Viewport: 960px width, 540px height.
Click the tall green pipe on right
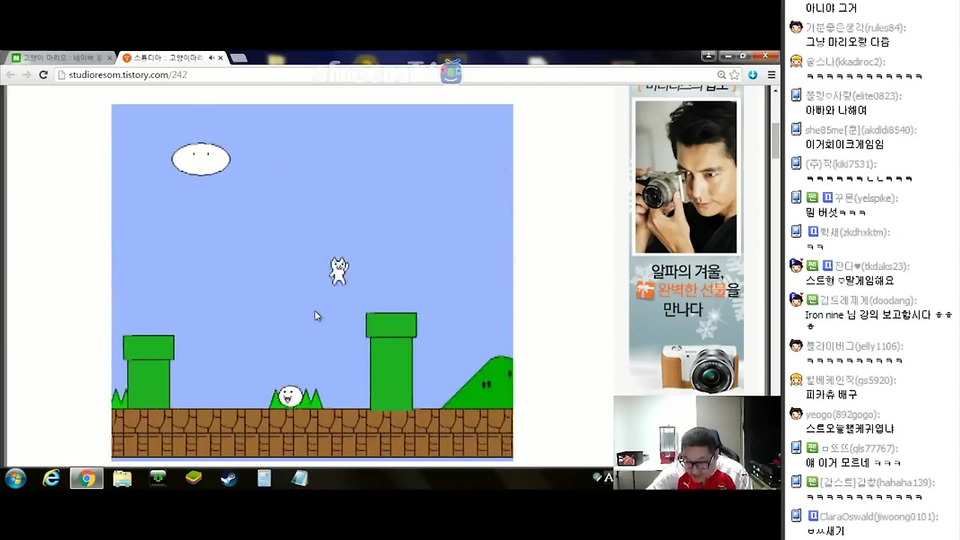391,361
